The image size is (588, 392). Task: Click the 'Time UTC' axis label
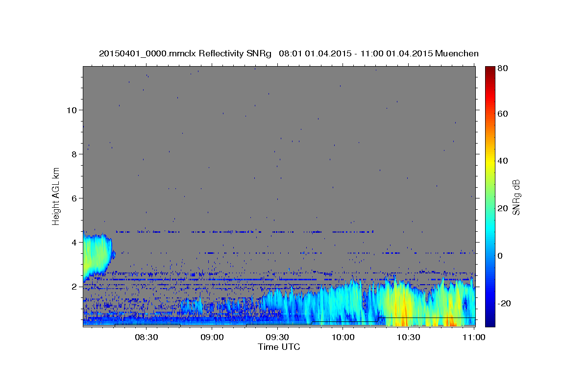[x=279, y=347]
